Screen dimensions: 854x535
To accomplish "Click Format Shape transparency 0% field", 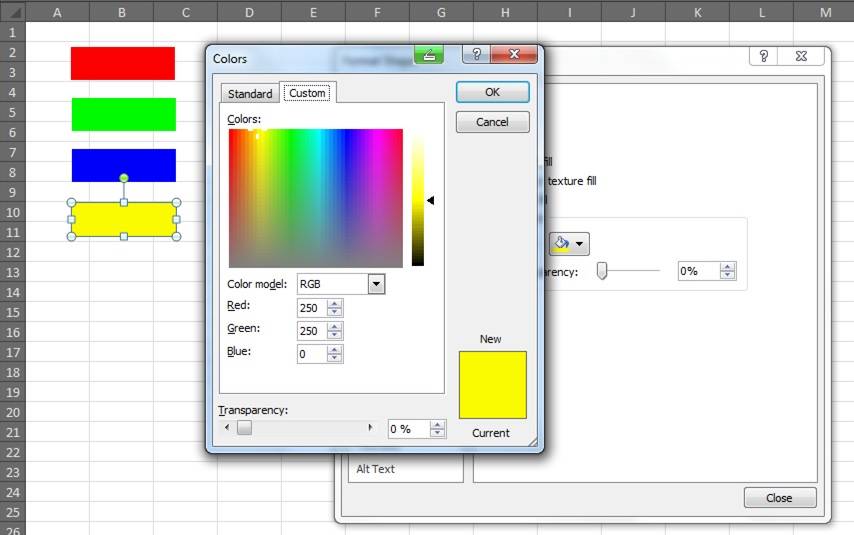I will tap(699, 271).
